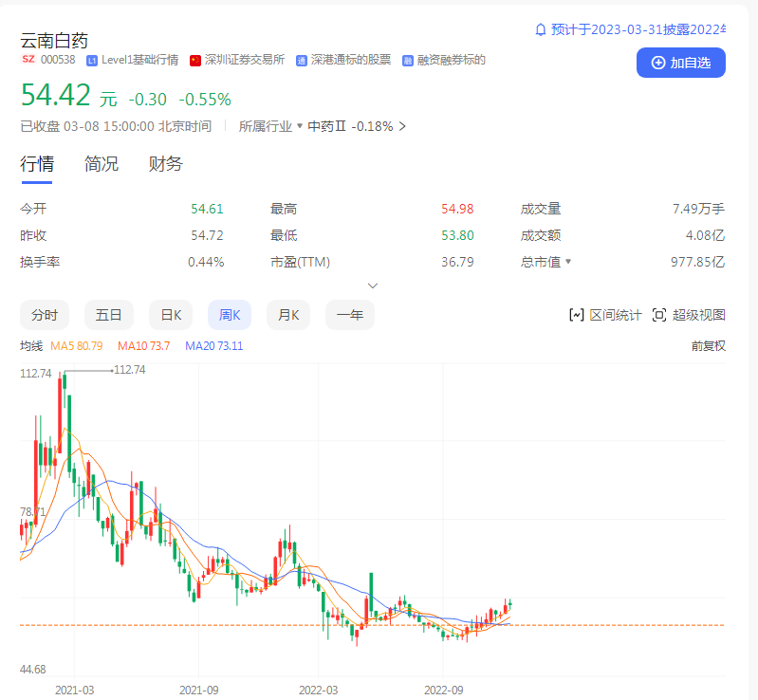Image resolution: width=758 pixels, height=700 pixels.
Task: Click the 44.68 axis price label
Action: [x=32, y=670]
